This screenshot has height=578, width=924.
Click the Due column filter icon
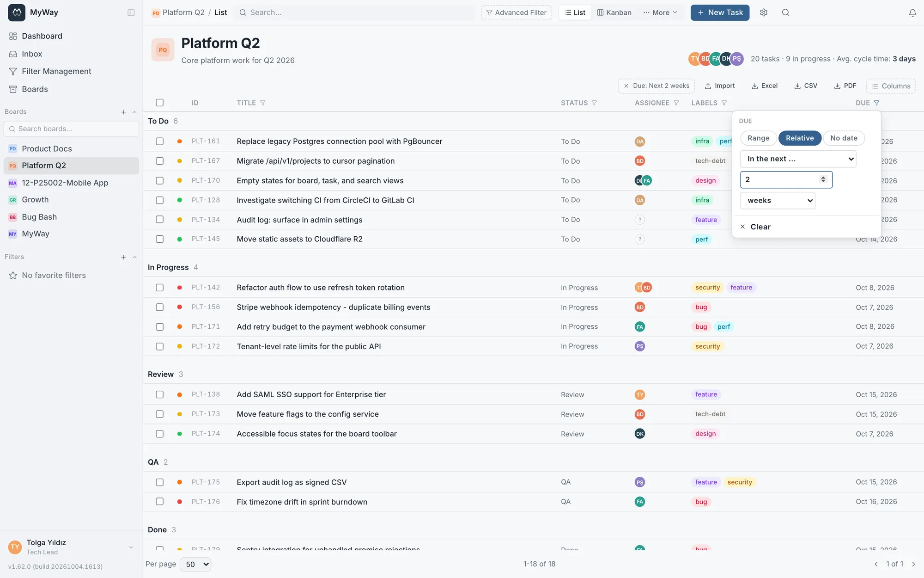click(x=877, y=103)
